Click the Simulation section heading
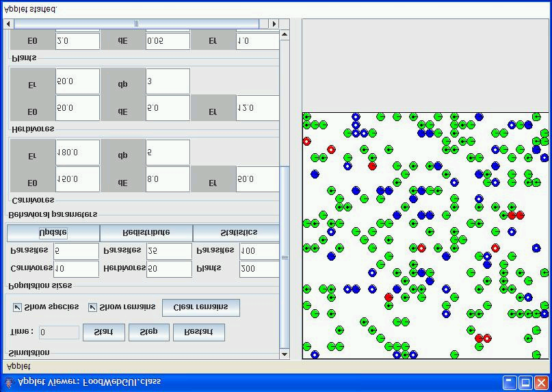Image resolution: width=552 pixels, height=392 pixels. [29, 353]
